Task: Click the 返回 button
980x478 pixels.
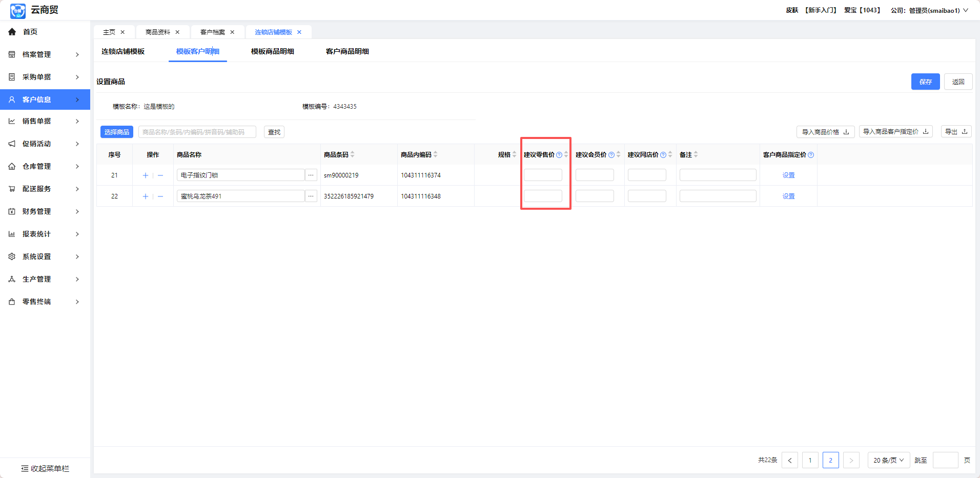Action: click(958, 82)
